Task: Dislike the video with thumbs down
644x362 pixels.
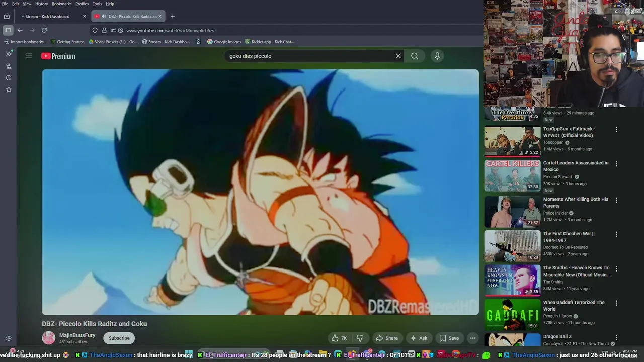Action: 360,338
